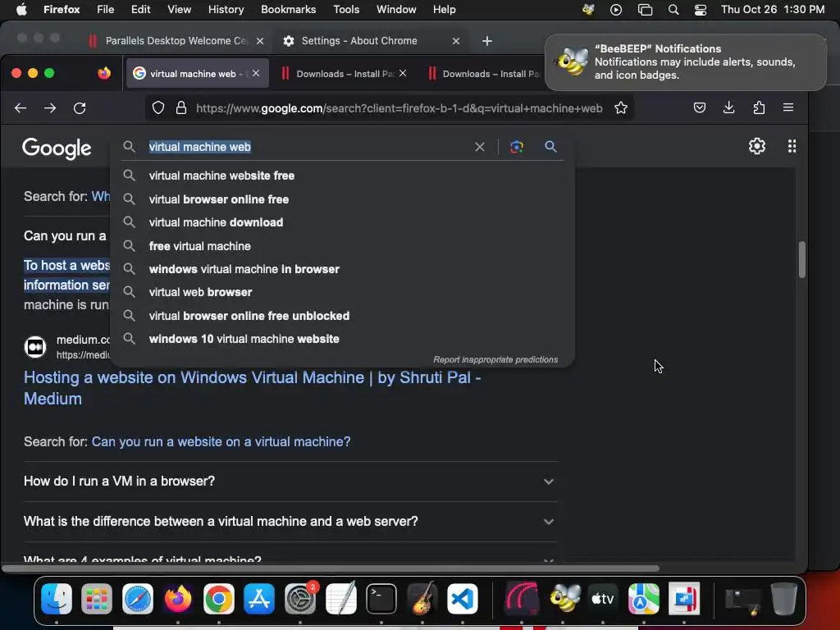Select suggestion 'virtual browser online free unblocked'
The height and width of the screenshot is (630, 840).
point(342,316)
